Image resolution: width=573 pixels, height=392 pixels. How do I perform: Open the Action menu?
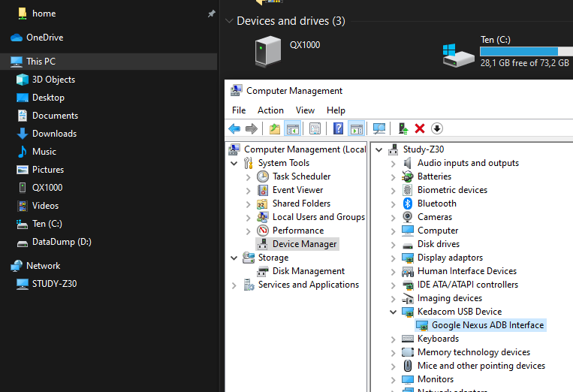(270, 110)
